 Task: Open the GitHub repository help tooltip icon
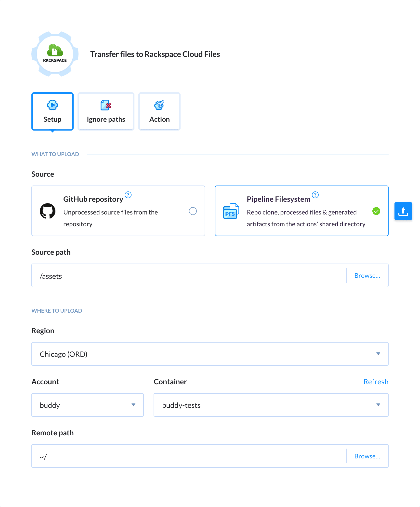[x=128, y=195]
